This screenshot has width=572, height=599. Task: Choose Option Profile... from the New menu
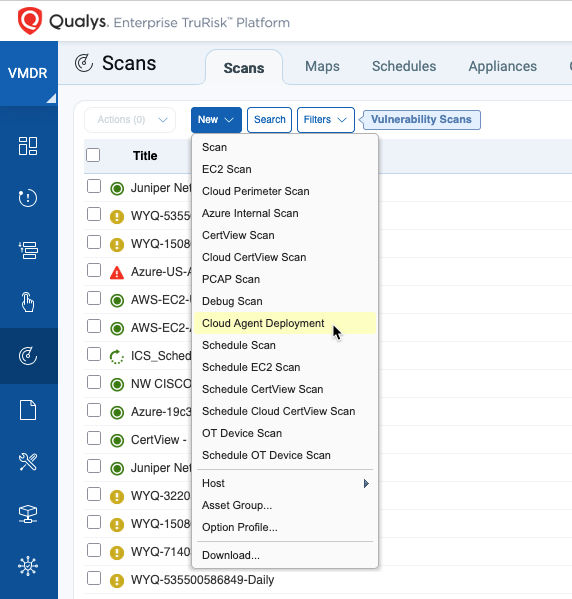(240, 527)
